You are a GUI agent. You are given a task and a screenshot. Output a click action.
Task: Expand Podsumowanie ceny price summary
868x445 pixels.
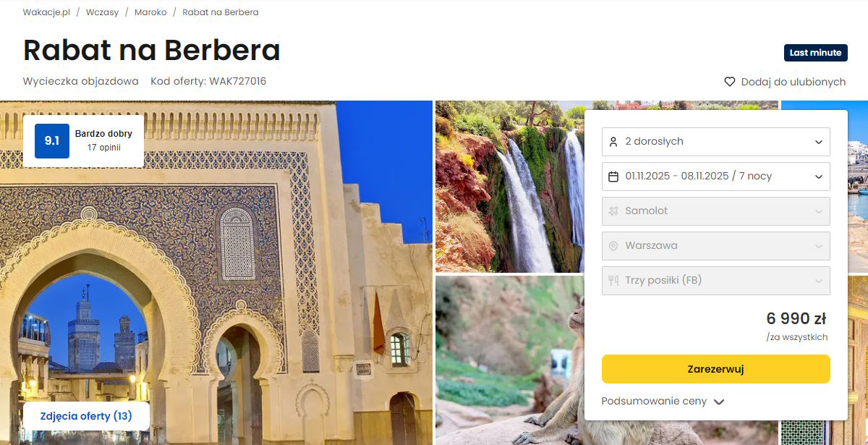click(x=663, y=402)
